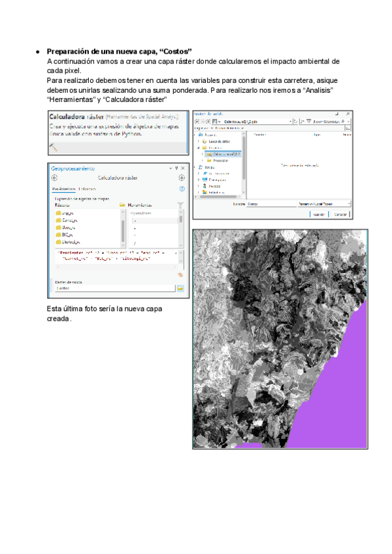Click the back arrow in the save dialog

pyautogui.click(x=197, y=122)
